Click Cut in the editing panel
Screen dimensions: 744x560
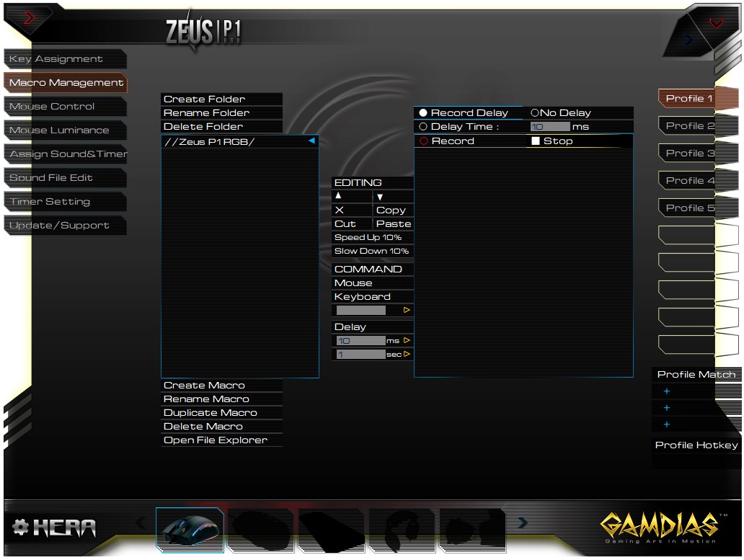352,224
